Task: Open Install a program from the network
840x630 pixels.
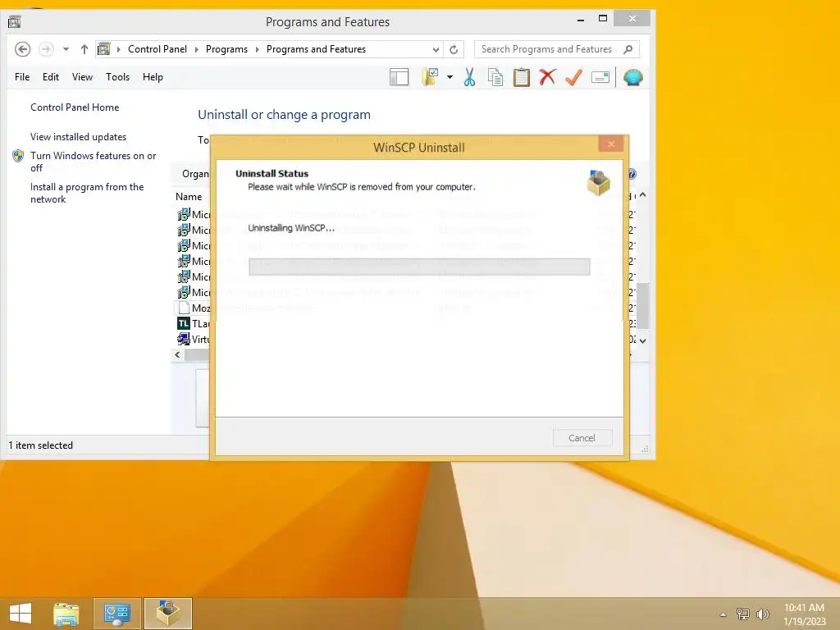Action: coord(87,193)
